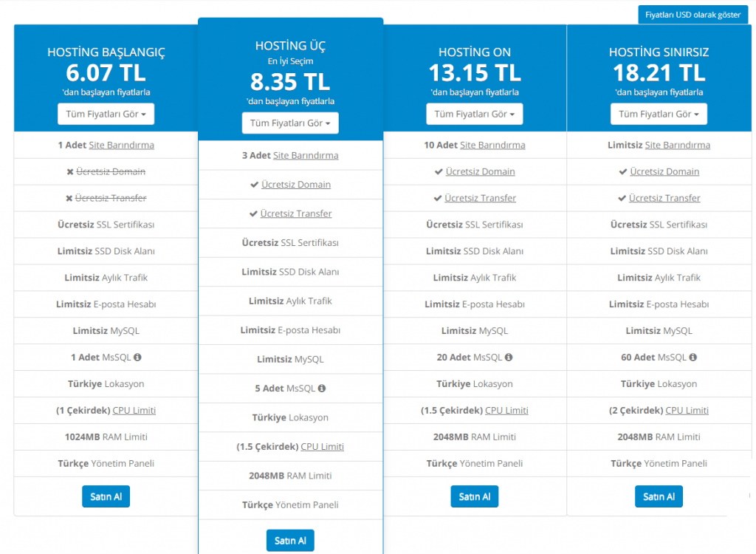
Task: Click Satın Al under Hosting On plan
Action: pos(474,496)
